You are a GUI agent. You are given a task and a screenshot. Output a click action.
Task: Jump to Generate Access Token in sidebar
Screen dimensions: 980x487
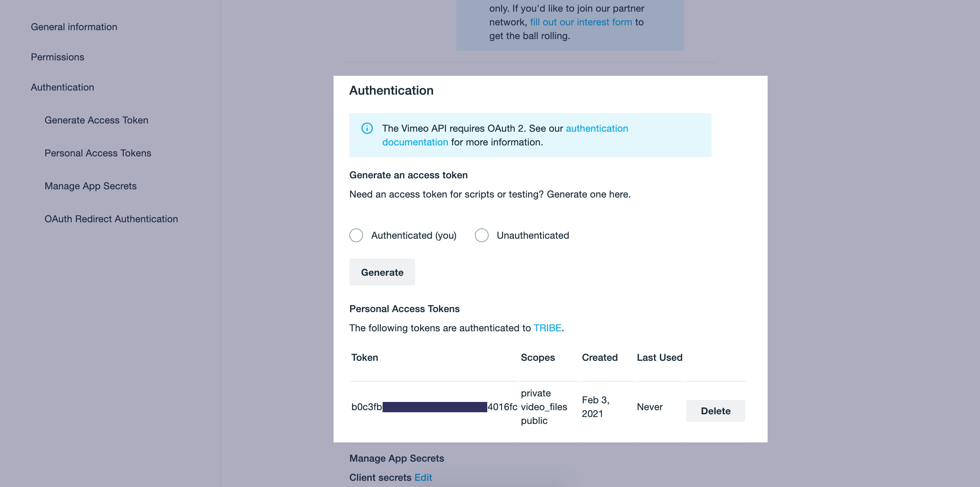coord(96,120)
